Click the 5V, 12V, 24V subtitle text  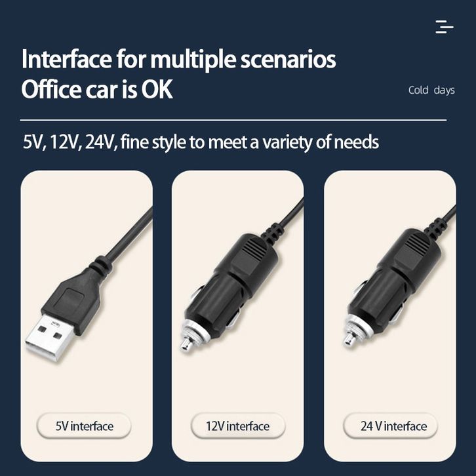[x=201, y=142]
